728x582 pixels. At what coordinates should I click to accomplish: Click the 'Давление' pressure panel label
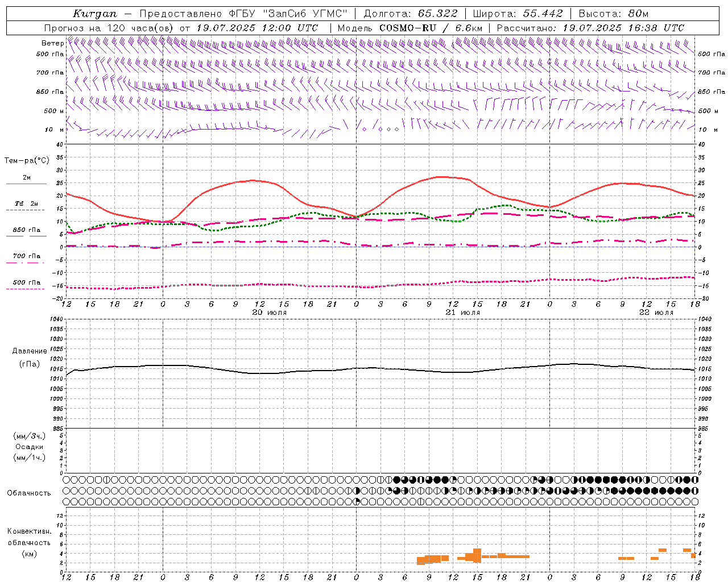[x=30, y=351]
